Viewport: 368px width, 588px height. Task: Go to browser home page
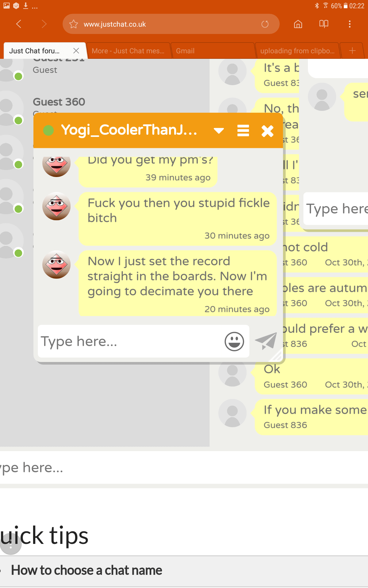tap(298, 24)
